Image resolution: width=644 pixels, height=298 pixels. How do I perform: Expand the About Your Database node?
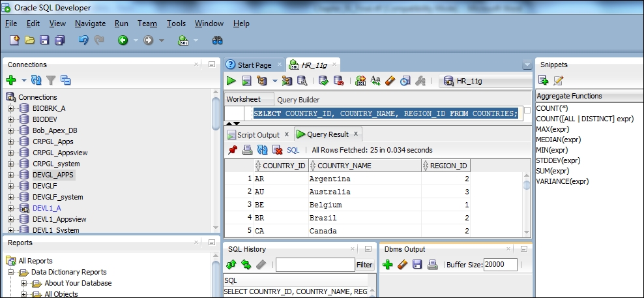pyautogui.click(x=24, y=283)
